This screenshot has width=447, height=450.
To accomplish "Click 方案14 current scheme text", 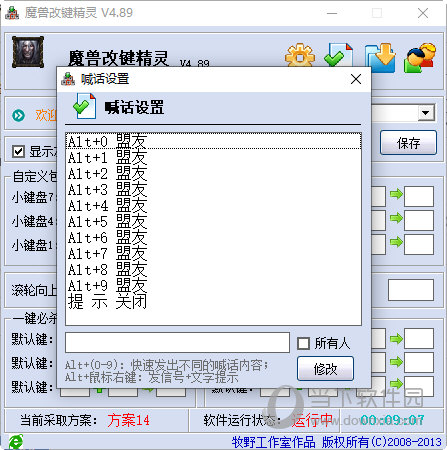I will pos(128,420).
